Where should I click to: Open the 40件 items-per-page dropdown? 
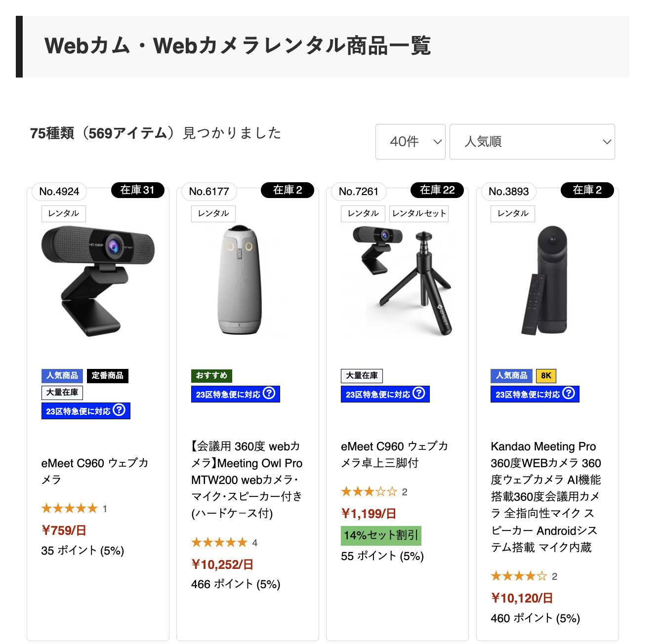click(x=411, y=142)
